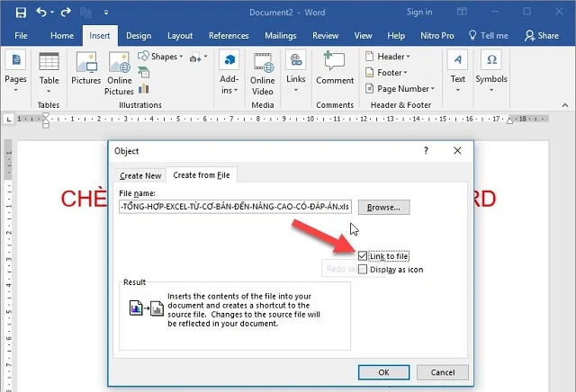Insert a Chart
The image size is (576, 392).
[x=144, y=88]
